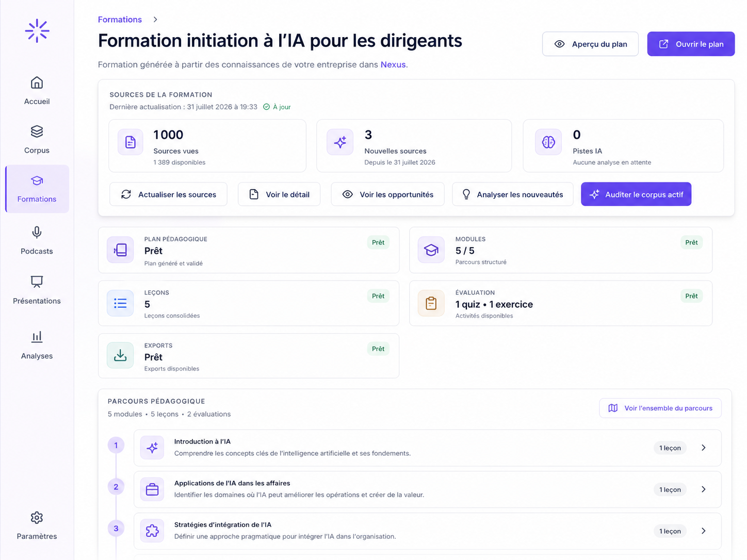Go to Accueil in the sidebar

click(x=37, y=90)
